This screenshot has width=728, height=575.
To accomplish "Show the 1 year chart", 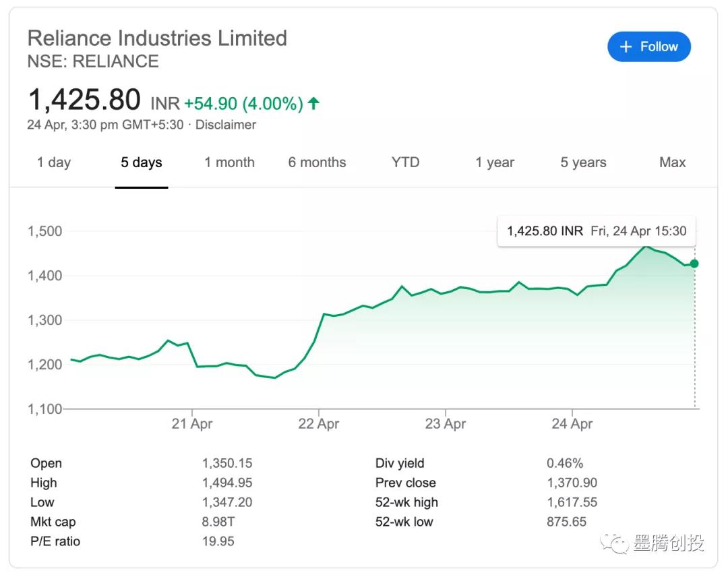I will point(495,162).
